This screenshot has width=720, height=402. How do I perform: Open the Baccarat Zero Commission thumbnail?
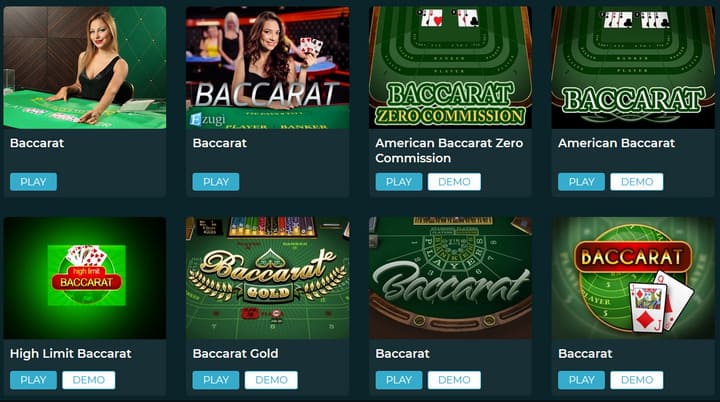coord(450,68)
